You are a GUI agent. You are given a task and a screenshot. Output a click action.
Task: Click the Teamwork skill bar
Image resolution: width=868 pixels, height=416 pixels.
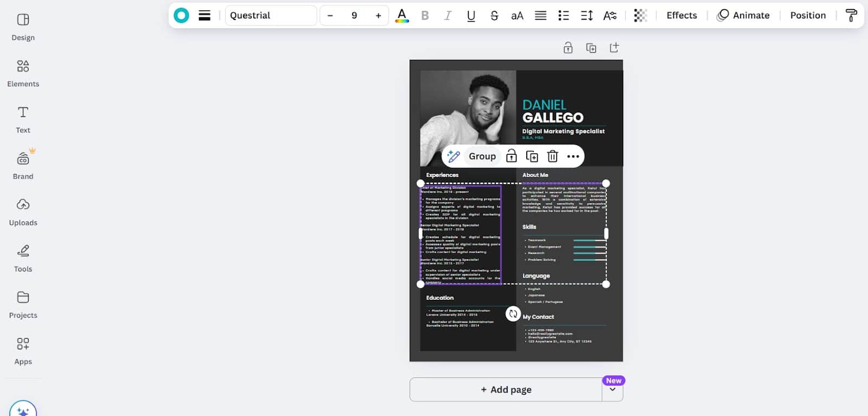(589, 240)
